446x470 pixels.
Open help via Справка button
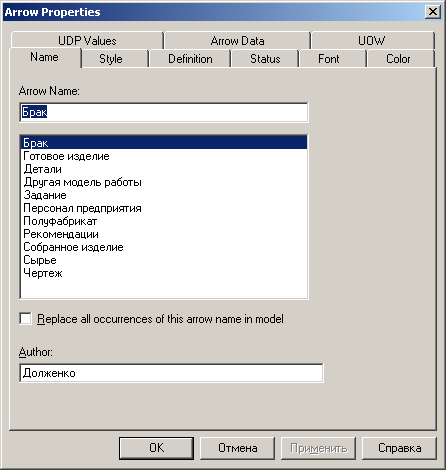[399, 448]
